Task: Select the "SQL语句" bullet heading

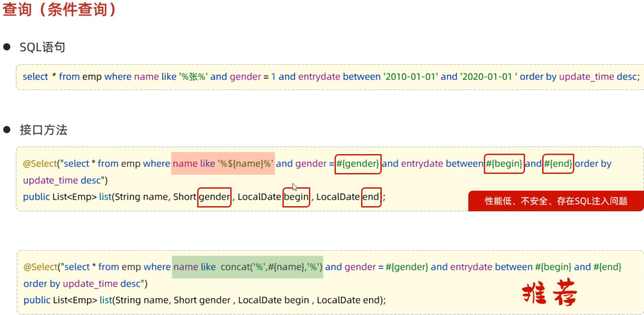Action: 42,48
